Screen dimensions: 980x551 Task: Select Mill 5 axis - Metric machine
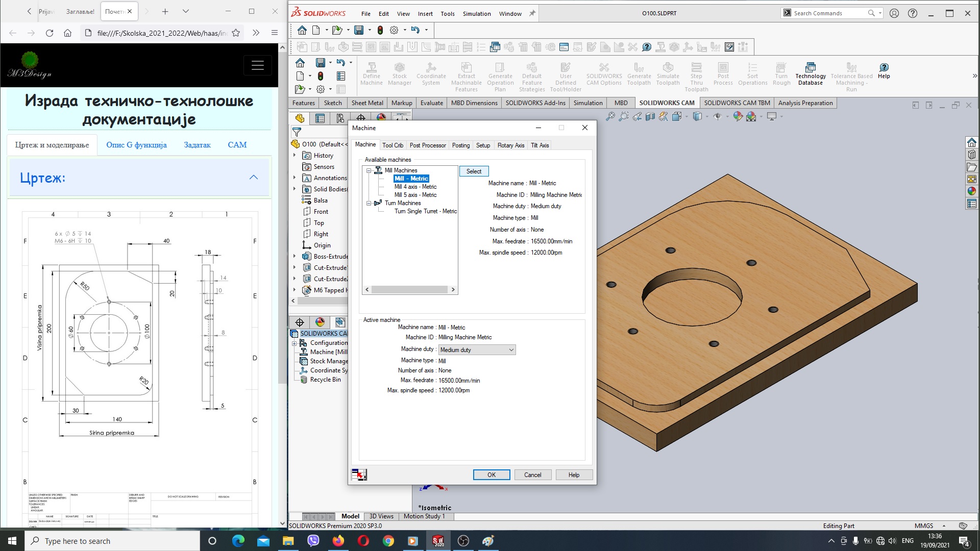[x=415, y=195]
